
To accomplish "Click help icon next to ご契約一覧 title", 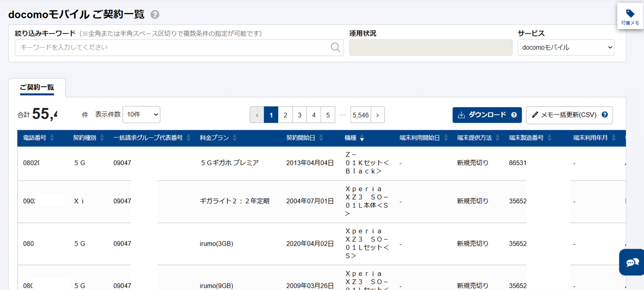I will point(155,14).
